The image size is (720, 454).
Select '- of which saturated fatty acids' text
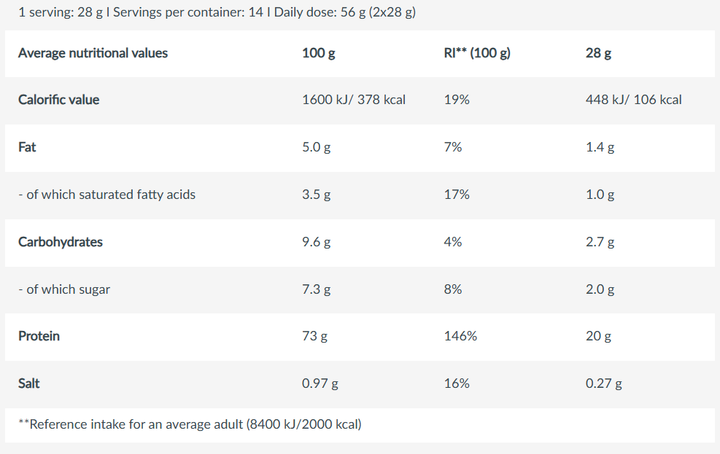(107, 195)
